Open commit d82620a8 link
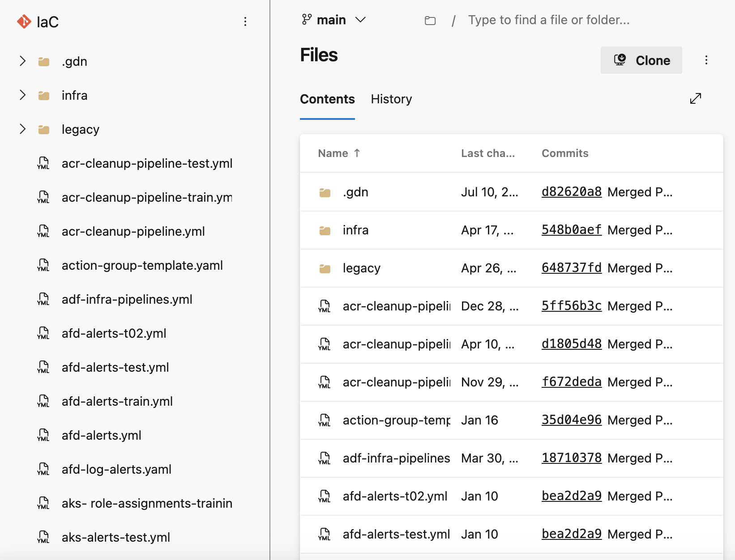Viewport: 735px width, 560px height. [x=571, y=192]
